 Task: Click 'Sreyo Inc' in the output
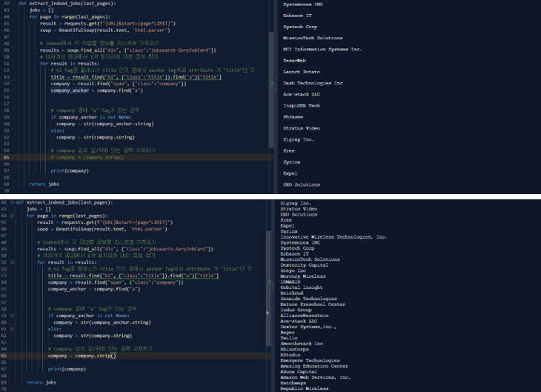point(293,271)
